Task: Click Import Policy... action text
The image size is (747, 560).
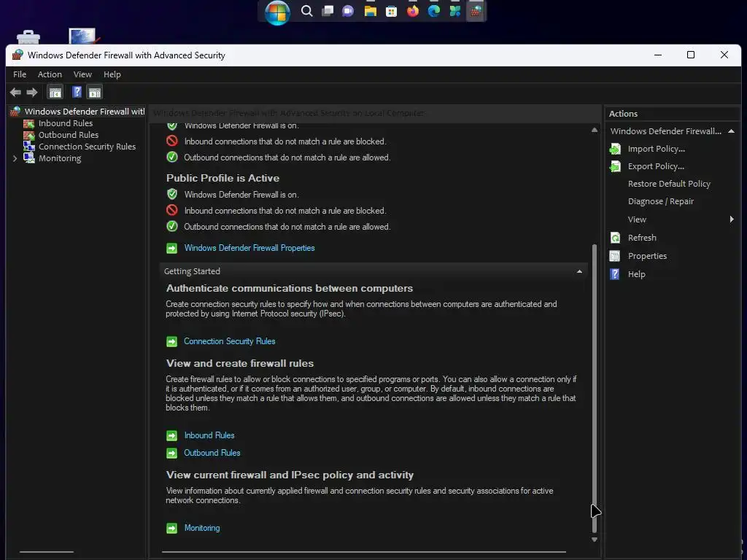Action: [x=656, y=149]
